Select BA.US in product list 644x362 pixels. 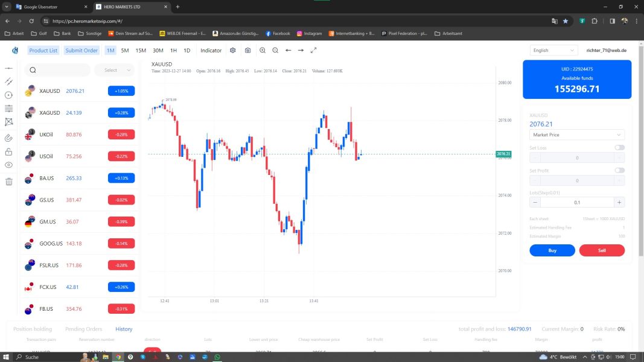coord(79,178)
